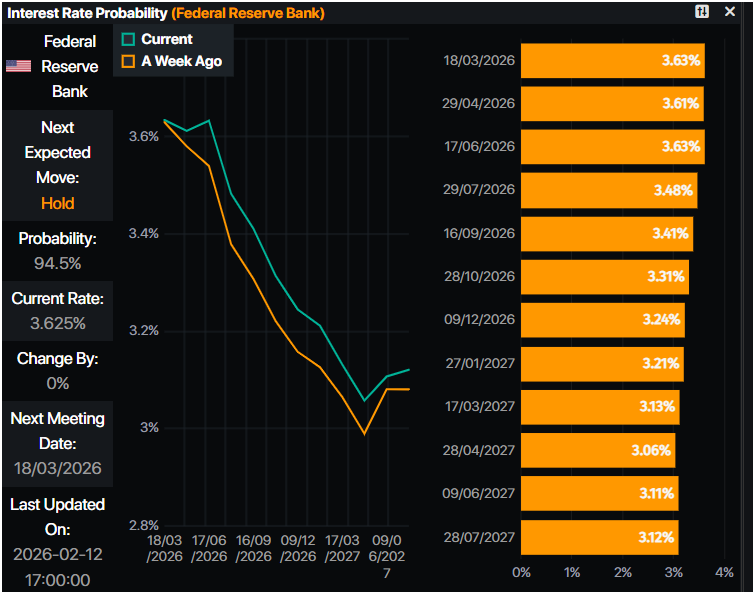Click the 16/09/2026 bar at 3.41%
Screen dimensions: 755x594
coord(607,234)
